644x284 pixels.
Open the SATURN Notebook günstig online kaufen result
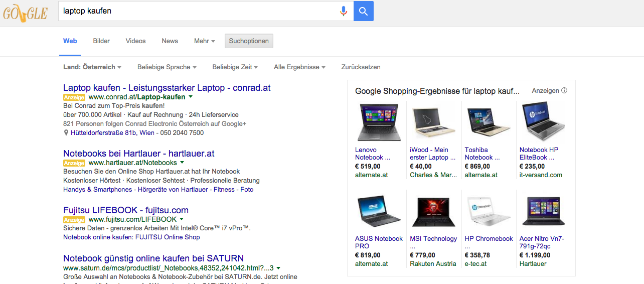point(153,258)
